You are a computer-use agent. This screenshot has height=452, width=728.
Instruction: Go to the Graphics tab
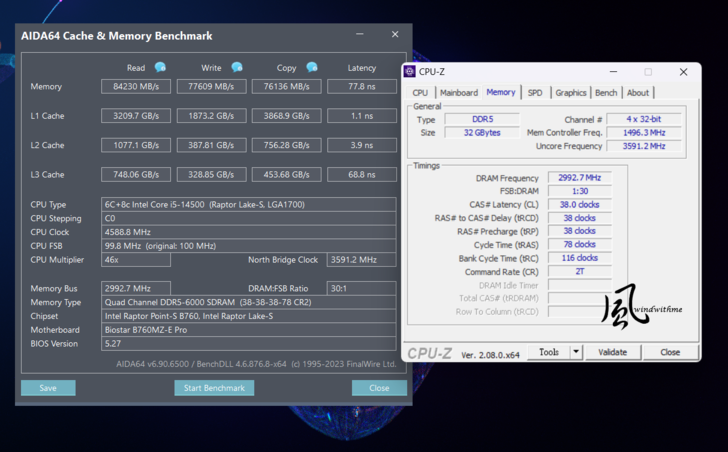(x=571, y=93)
